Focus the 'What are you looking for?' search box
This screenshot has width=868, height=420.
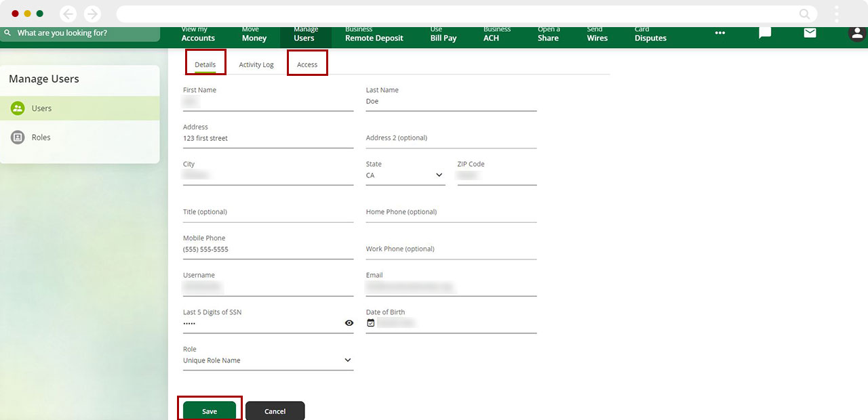click(x=81, y=33)
